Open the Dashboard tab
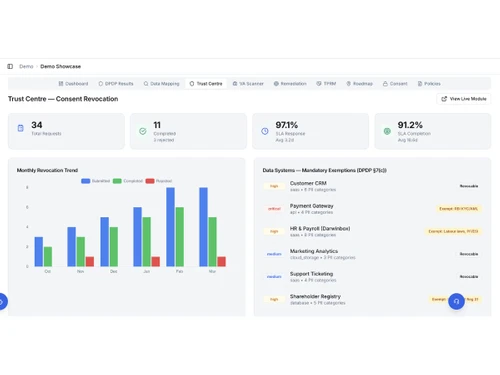This screenshot has height=375, width=500. (x=73, y=84)
